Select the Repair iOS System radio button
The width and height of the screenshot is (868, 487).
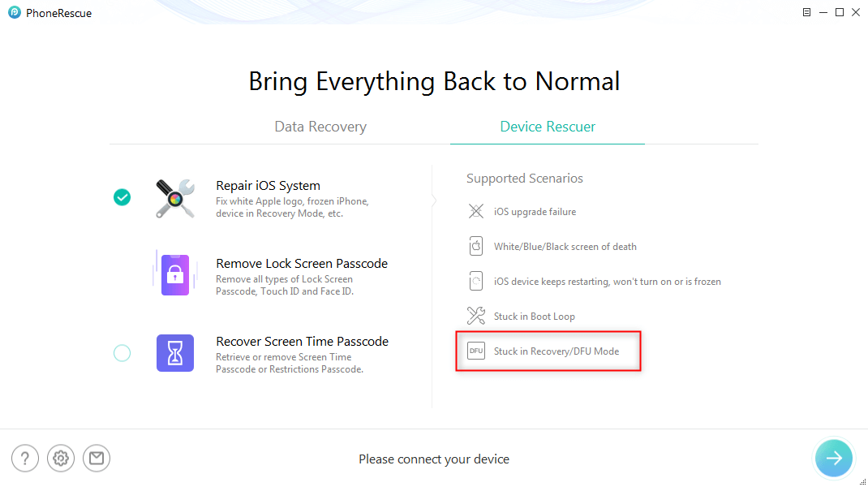tap(122, 197)
